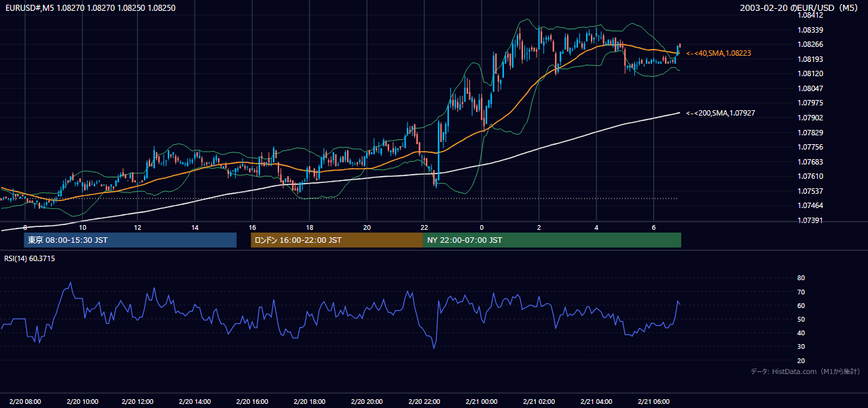This screenshot has width=868, height=408.
Task: Click RSI axis level 40
Action: 801,333
